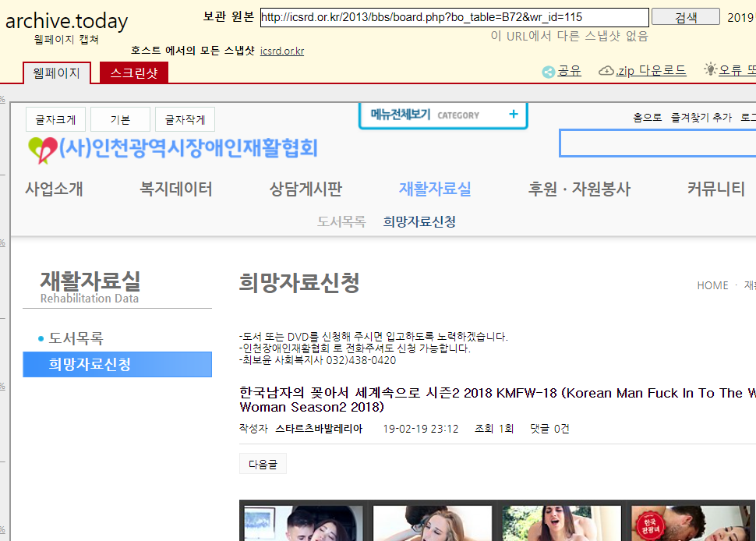Open the association title link
This screenshot has height=541, width=756.
[188, 148]
